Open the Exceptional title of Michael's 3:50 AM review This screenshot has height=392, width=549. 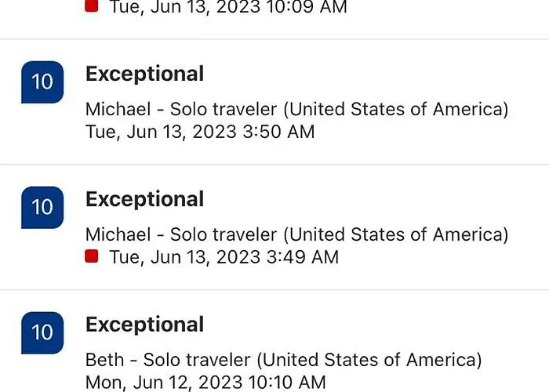click(x=144, y=74)
